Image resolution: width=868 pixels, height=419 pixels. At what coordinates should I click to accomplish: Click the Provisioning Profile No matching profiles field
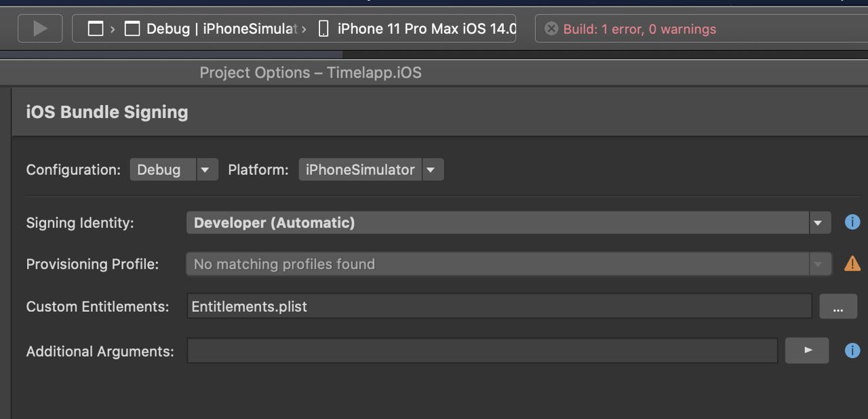[509, 264]
